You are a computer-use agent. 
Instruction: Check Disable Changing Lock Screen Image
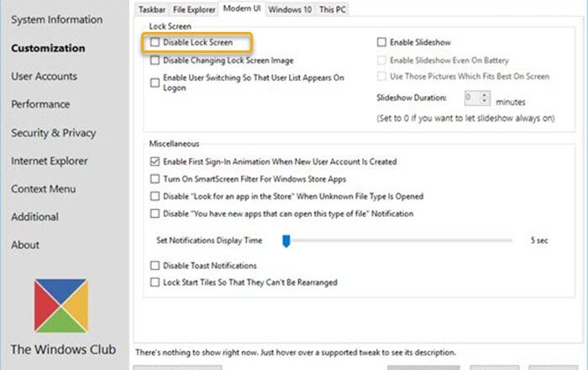tap(155, 61)
